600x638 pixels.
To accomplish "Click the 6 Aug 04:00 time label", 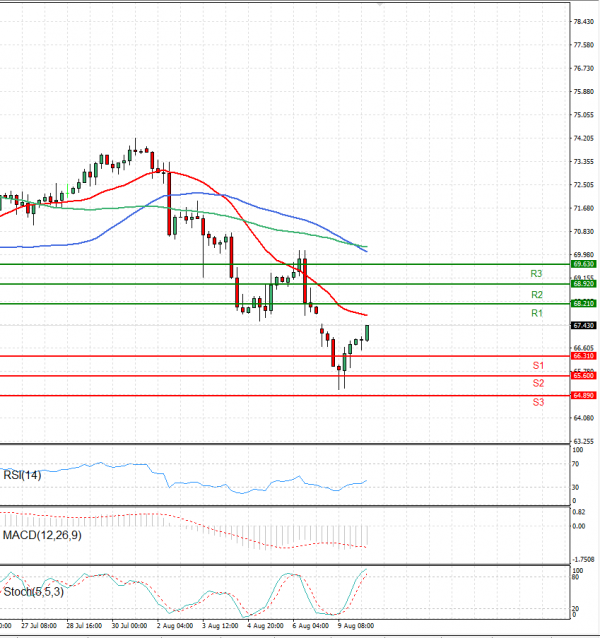I will (x=311, y=626).
